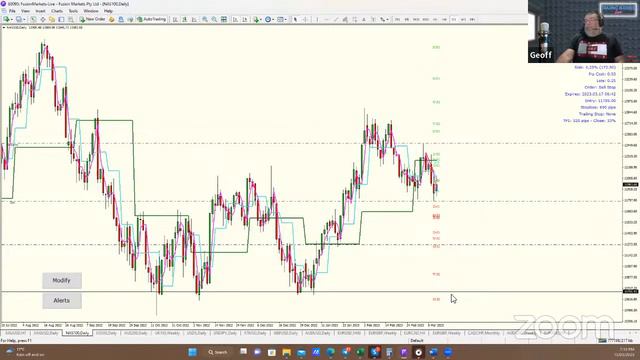Switch to bar chart display

point(175,19)
